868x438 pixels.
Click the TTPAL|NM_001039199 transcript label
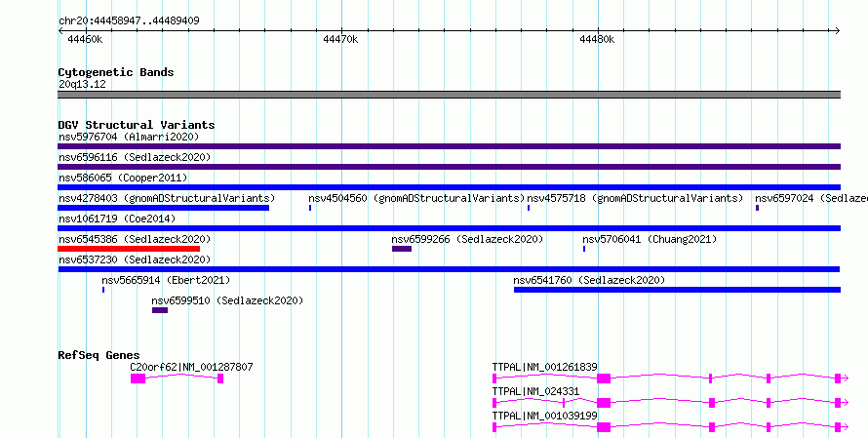(x=545, y=416)
